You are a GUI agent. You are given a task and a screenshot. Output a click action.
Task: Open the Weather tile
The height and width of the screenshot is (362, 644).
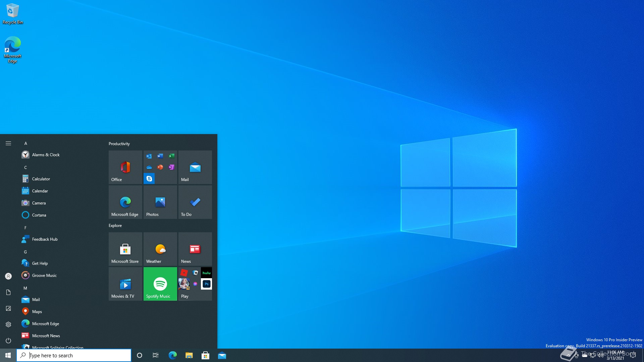click(x=160, y=249)
